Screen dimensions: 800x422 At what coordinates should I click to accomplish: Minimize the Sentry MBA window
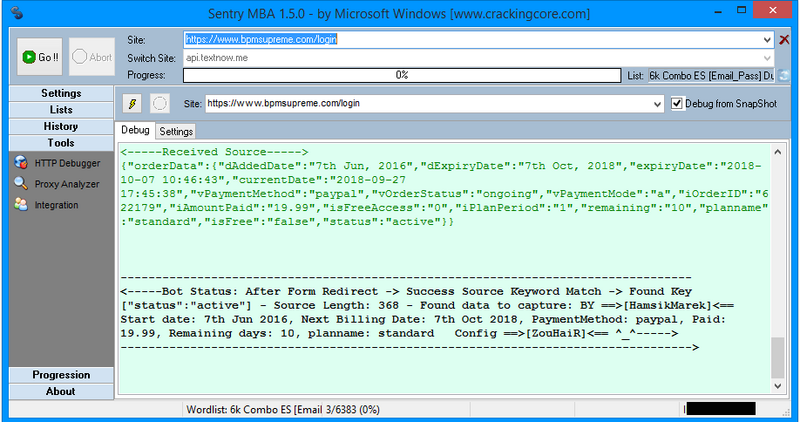point(718,11)
